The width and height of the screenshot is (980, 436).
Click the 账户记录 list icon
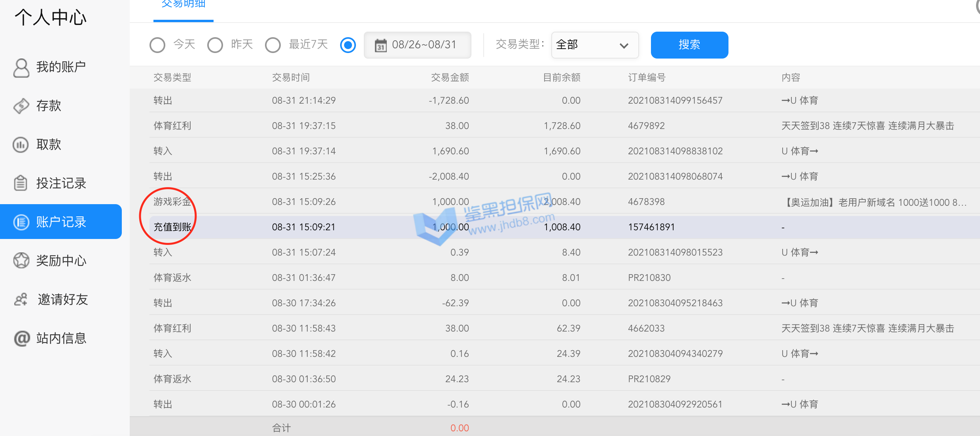pos(21,222)
